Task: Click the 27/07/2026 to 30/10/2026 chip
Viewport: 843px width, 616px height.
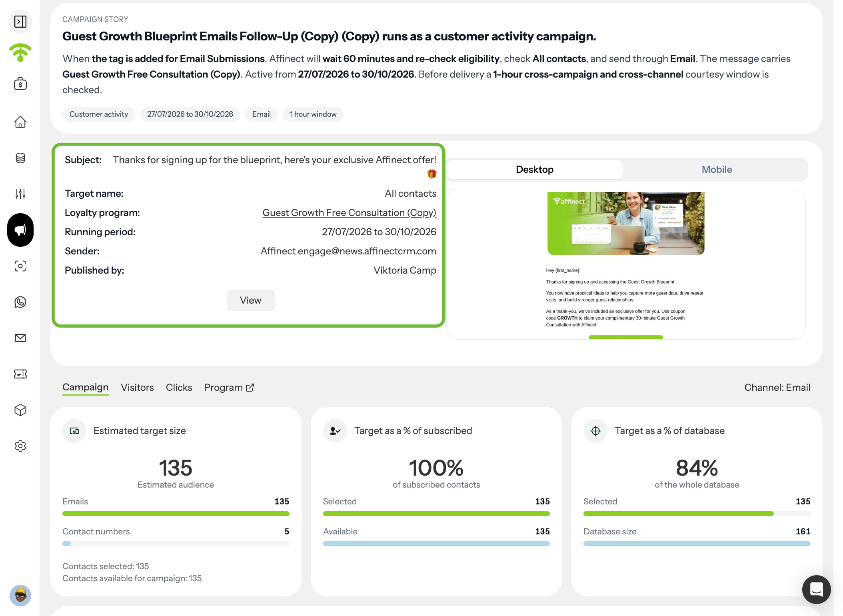Action: click(x=190, y=114)
